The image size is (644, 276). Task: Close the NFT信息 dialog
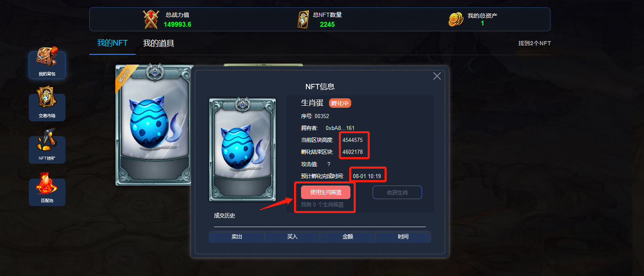[x=437, y=76]
